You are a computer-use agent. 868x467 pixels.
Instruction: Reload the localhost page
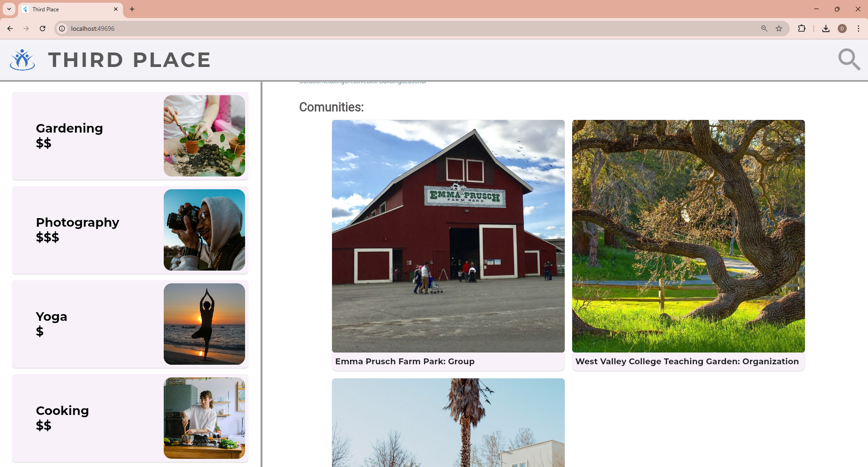[43, 29]
